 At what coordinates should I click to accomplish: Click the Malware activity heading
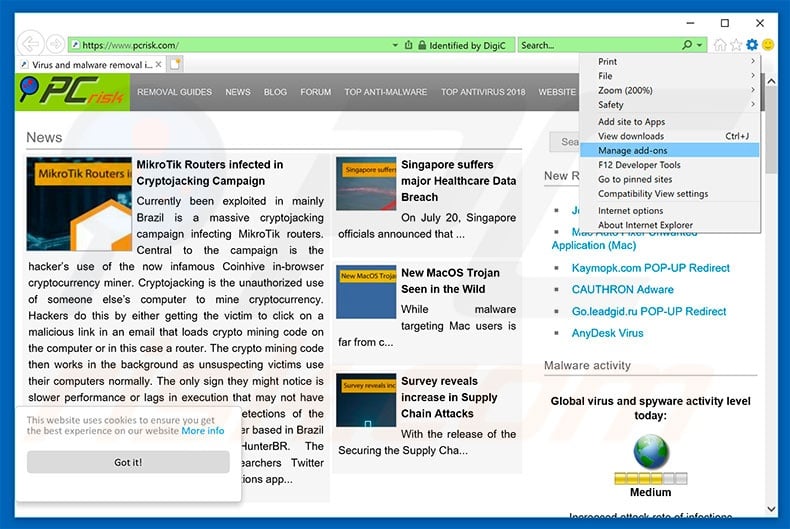click(x=587, y=365)
